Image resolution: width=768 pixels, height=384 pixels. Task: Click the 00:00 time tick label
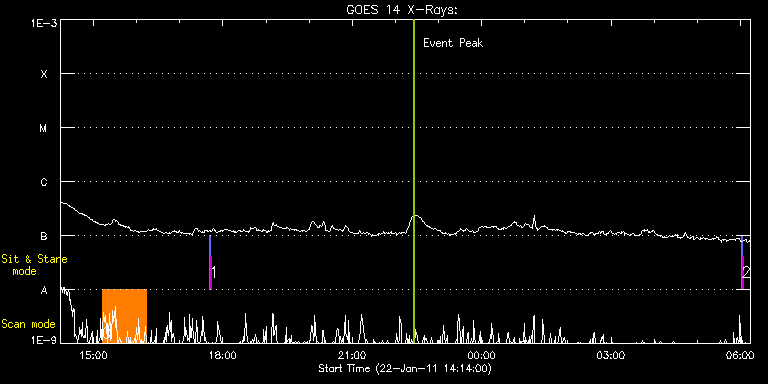pyautogui.click(x=482, y=355)
